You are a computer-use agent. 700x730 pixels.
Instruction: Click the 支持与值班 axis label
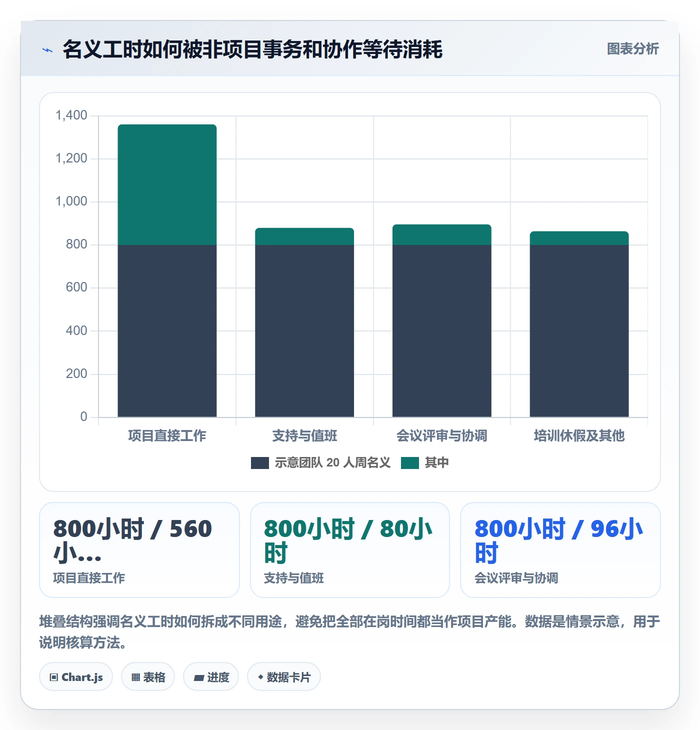[x=304, y=436]
